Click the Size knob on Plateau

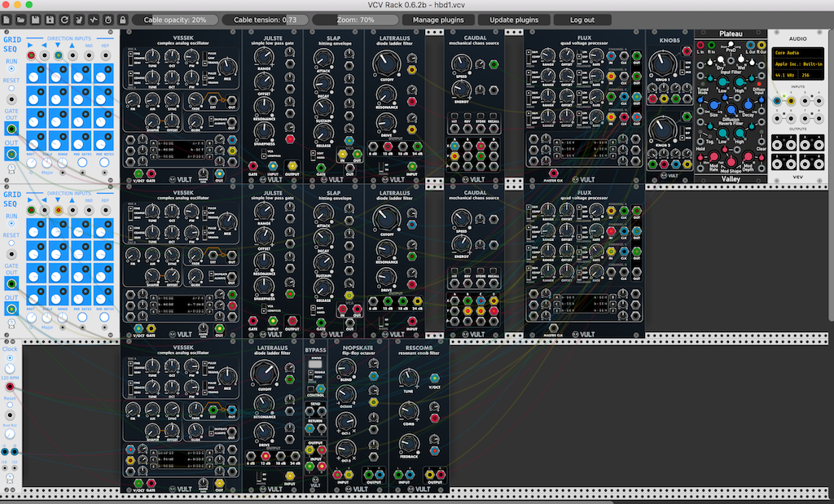pos(713,105)
